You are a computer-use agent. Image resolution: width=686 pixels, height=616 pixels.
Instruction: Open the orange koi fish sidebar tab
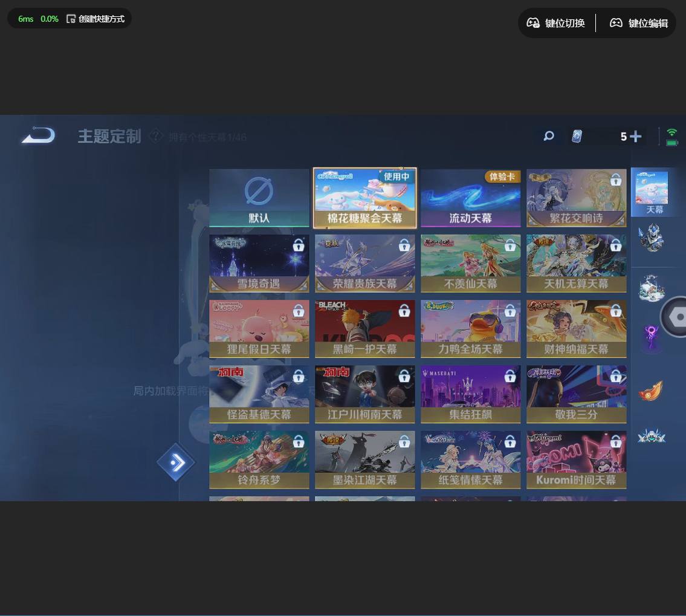pyautogui.click(x=651, y=391)
